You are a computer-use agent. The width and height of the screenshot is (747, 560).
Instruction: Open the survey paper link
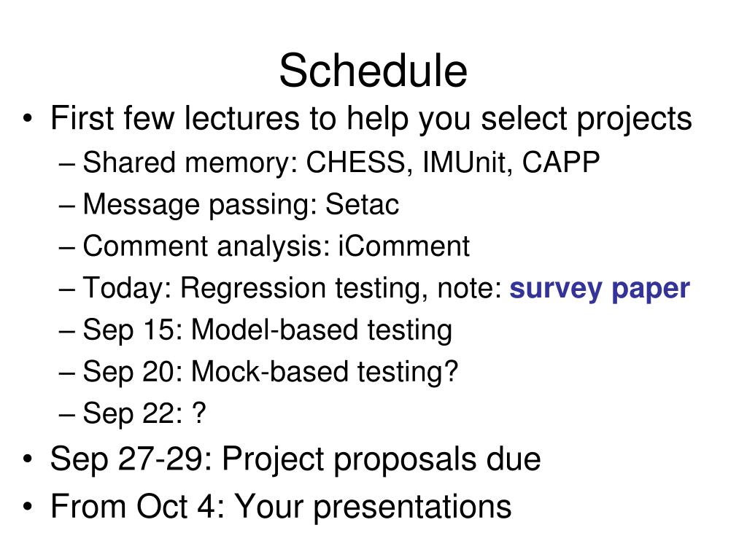point(600,289)
